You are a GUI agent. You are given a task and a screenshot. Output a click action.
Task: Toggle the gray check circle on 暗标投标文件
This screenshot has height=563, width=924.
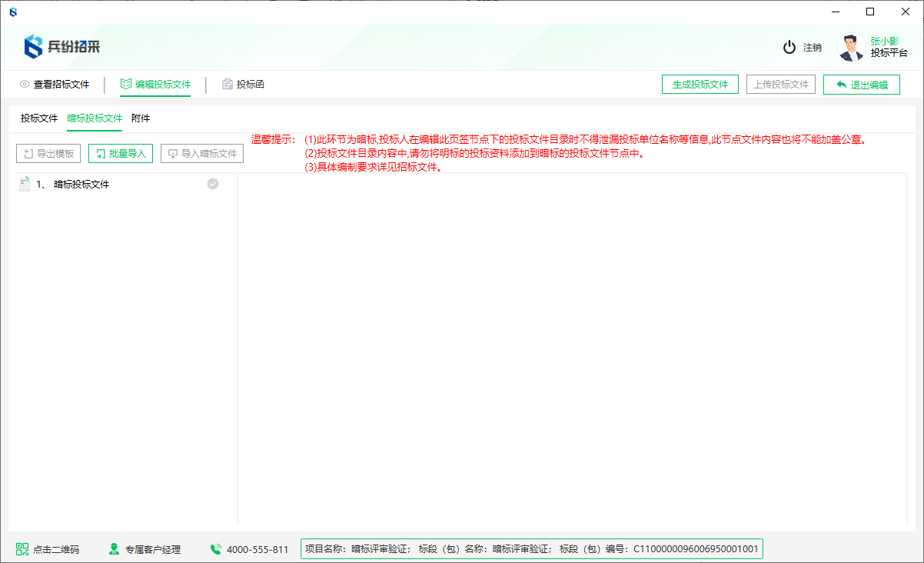(212, 184)
